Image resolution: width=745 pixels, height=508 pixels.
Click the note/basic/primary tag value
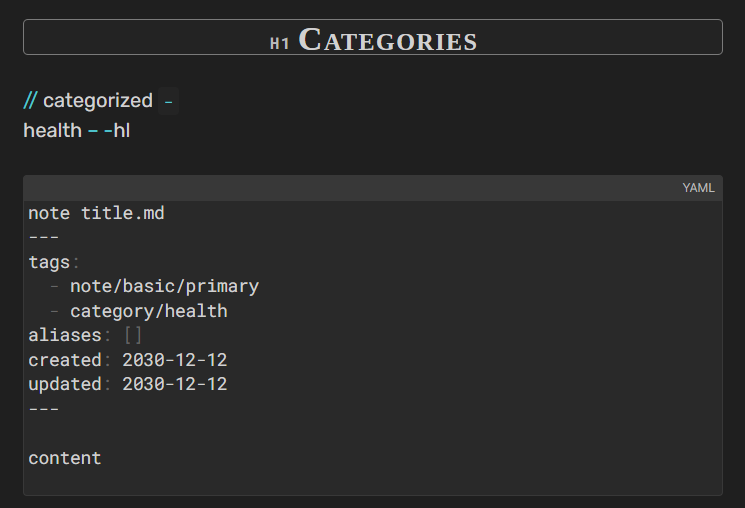coord(164,286)
